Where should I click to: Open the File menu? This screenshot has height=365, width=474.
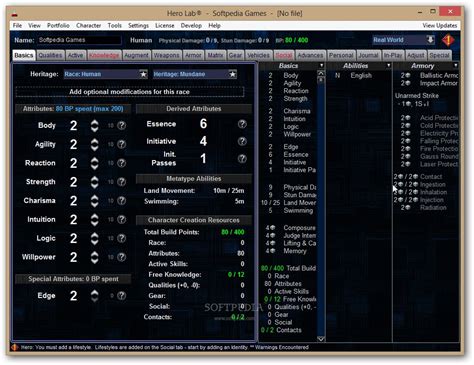17,26
